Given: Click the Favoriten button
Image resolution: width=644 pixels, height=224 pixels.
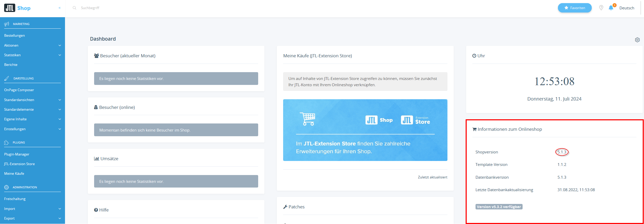Looking at the screenshot, I should click(x=575, y=8).
